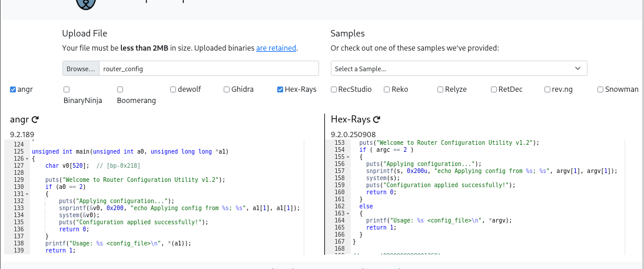The height and width of the screenshot is (269, 644).
Task: Check the Snowman decompiler option
Action: 600,89
